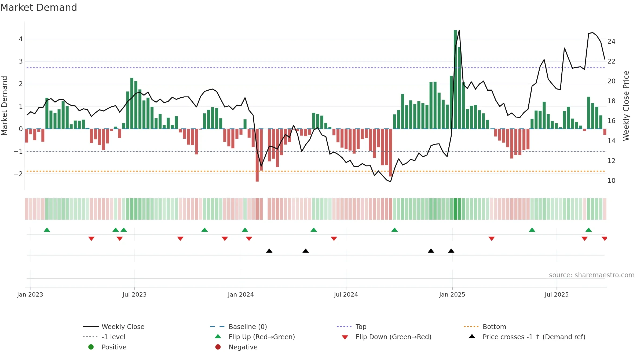Click the Flip Up triangle in late August 2025
The height and width of the screenshot is (362, 644).
(589, 230)
